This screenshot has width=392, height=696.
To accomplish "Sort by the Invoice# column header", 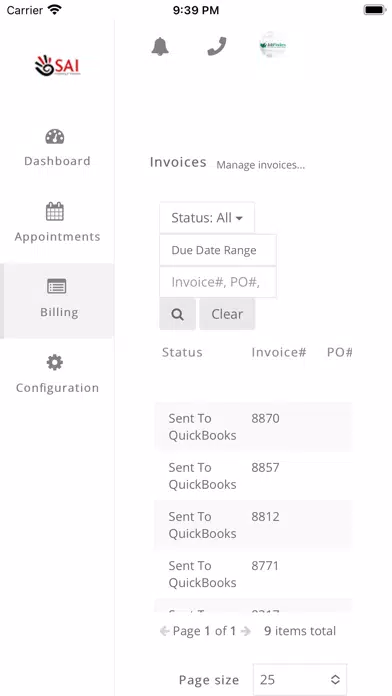I will 279,352.
